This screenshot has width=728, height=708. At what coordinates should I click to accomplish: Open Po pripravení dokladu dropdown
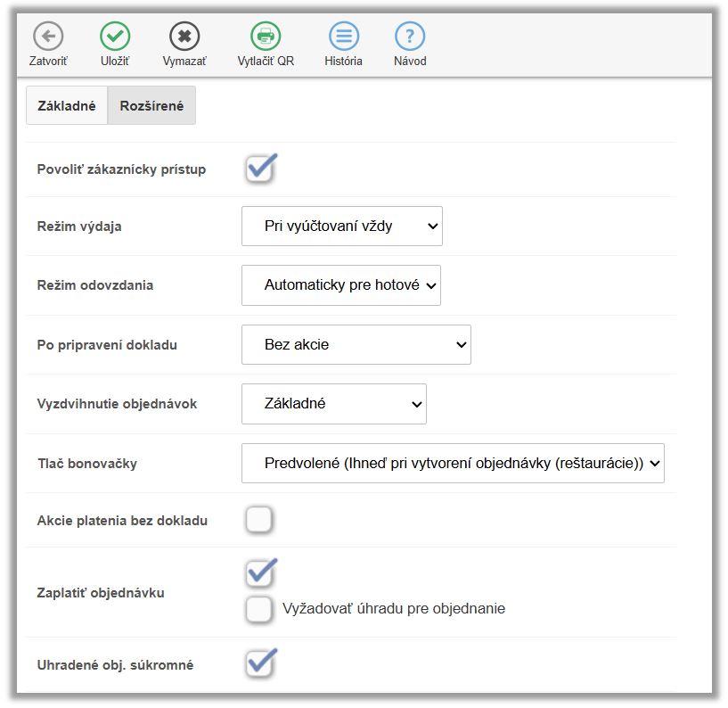coord(356,344)
